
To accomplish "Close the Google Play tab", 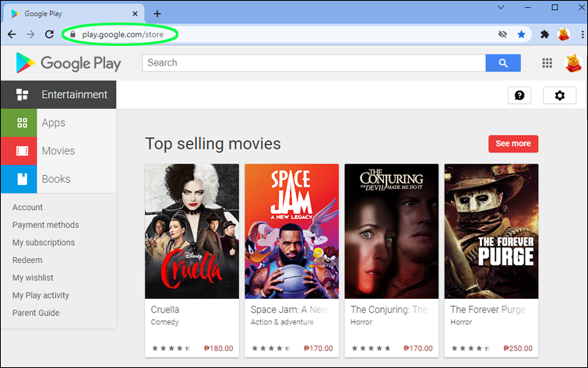I will pos(135,14).
